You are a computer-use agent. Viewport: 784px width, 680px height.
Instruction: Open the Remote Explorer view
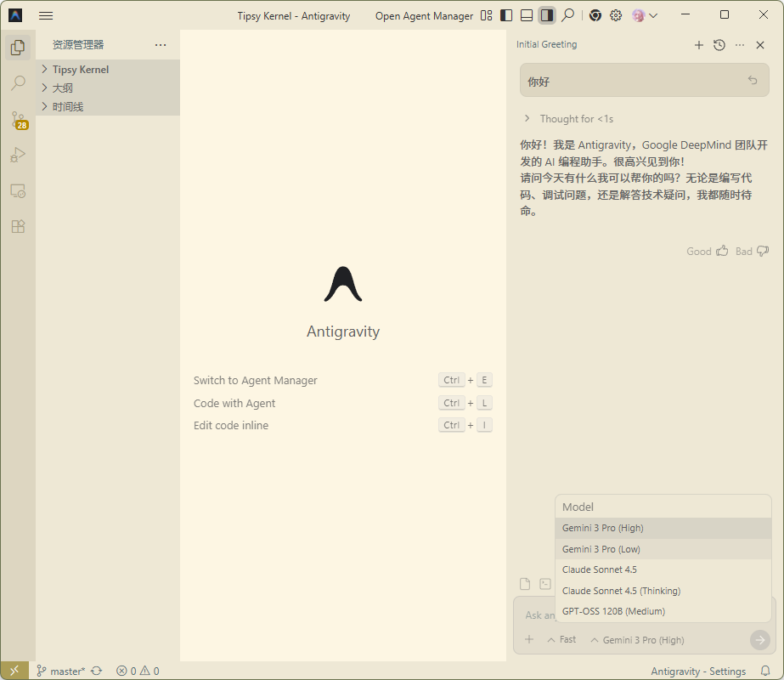18,191
